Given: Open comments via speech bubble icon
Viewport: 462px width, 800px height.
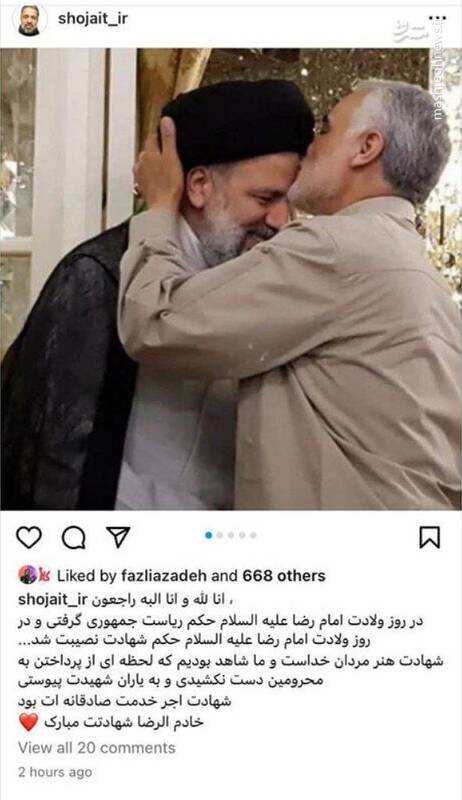Looking at the screenshot, I should coord(74,538).
